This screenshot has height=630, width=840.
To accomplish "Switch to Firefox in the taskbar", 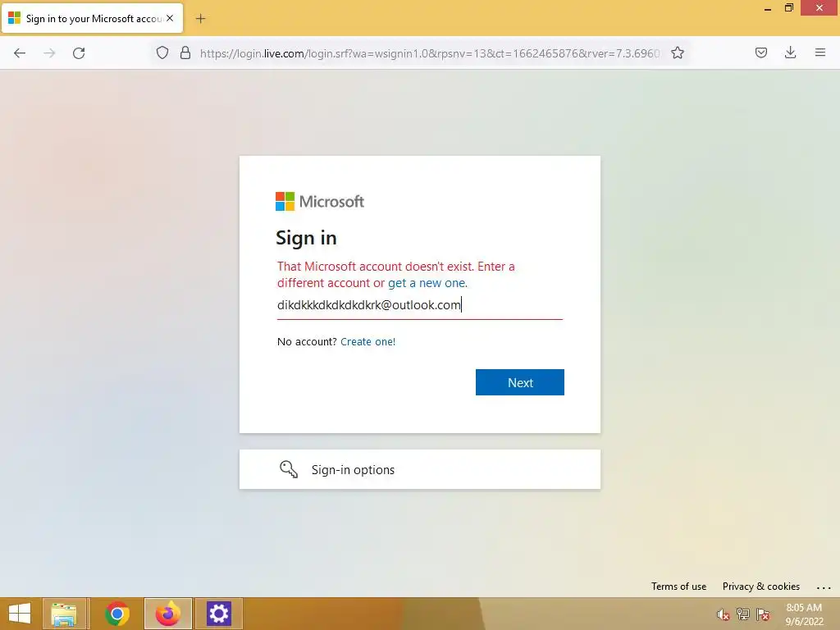I will point(167,614).
